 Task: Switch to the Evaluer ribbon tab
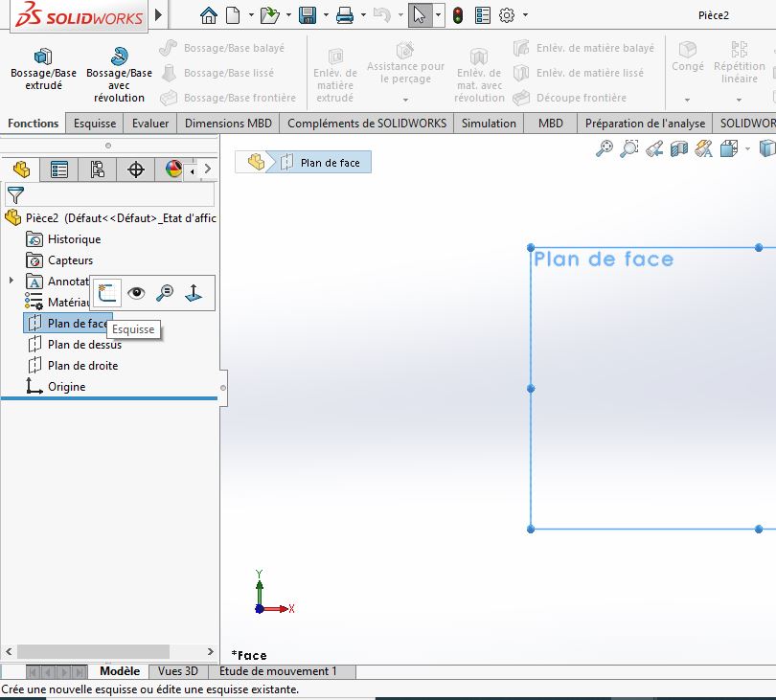pyautogui.click(x=150, y=124)
